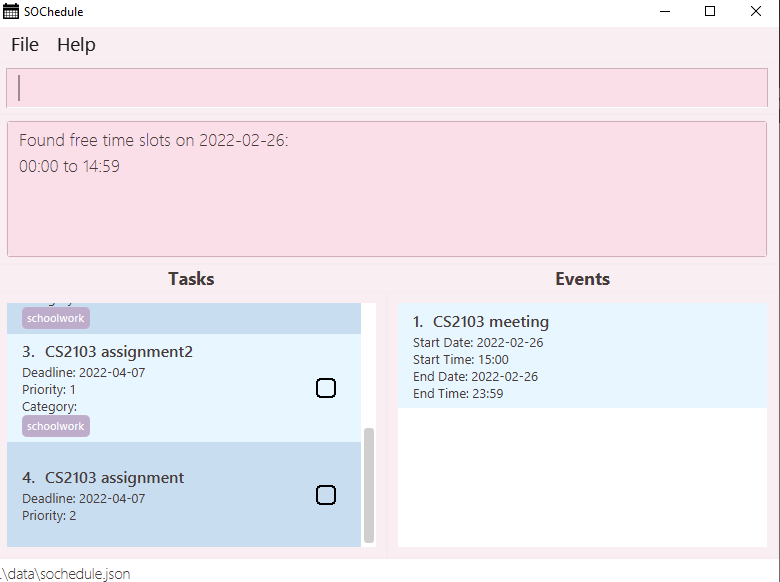Click 'End Time: 23:59' in event

tap(458, 393)
